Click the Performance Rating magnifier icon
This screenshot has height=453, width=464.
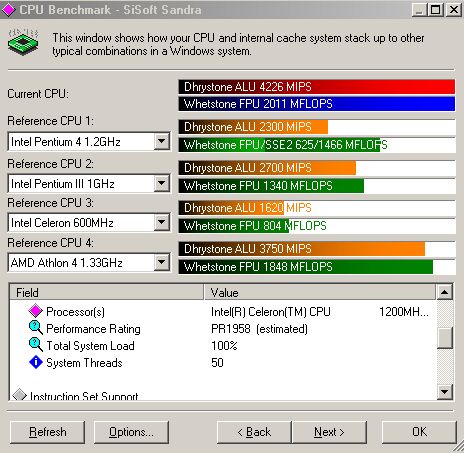36,328
